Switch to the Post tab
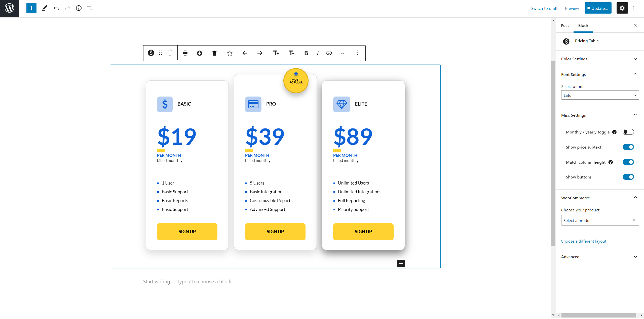644x319 pixels. pyautogui.click(x=565, y=25)
